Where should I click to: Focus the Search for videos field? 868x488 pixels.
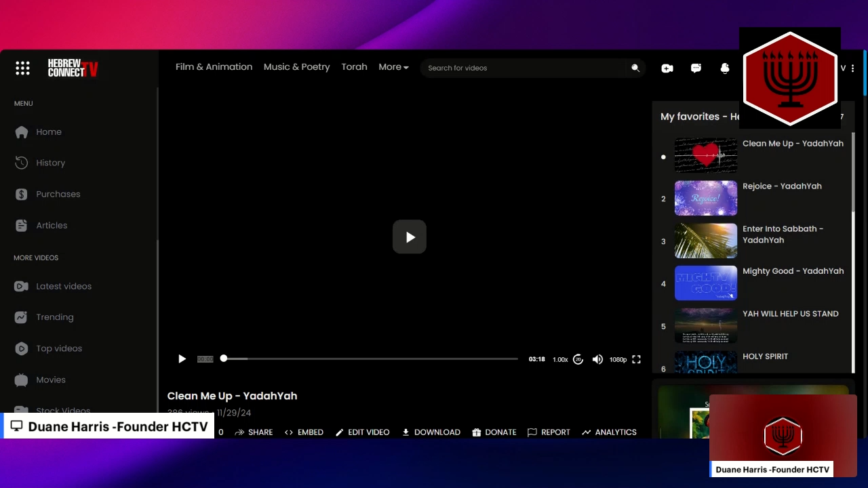click(522, 68)
